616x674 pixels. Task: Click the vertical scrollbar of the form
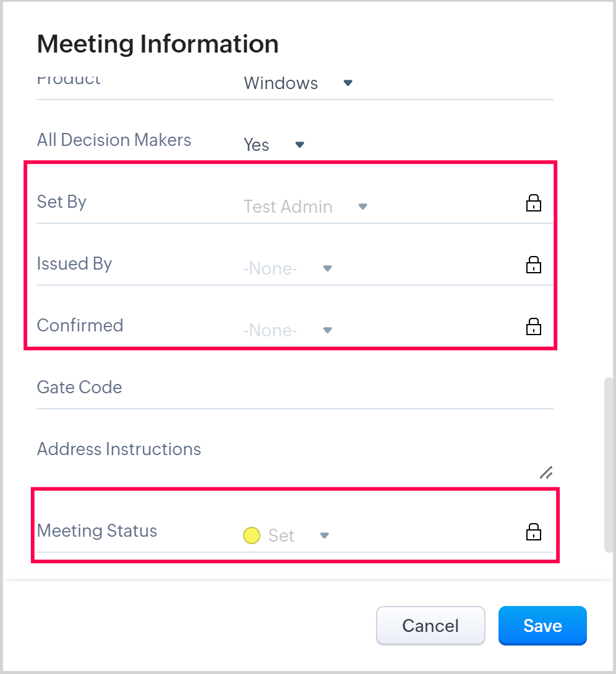pos(609,464)
